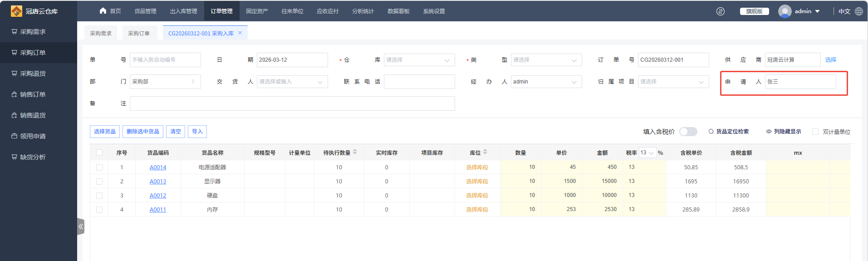This screenshot has height=261, width=868.
Task: Open the 出入库管理 menu
Action: (x=183, y=11)
